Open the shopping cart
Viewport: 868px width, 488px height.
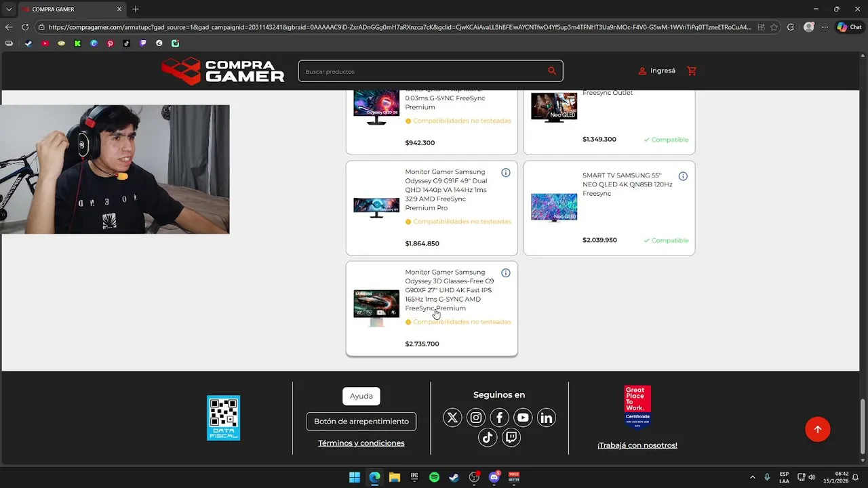(x=692, y=70)
